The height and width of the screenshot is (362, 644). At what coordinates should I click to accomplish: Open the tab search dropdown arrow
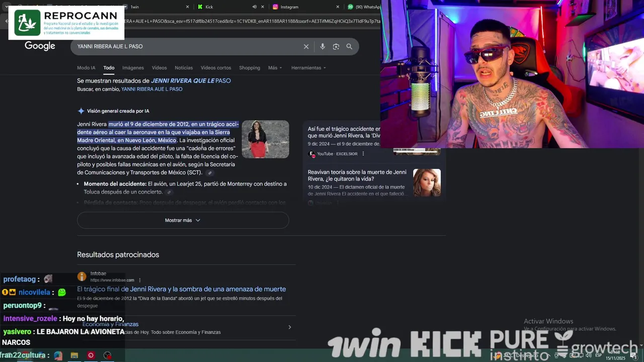coord(6,7)
